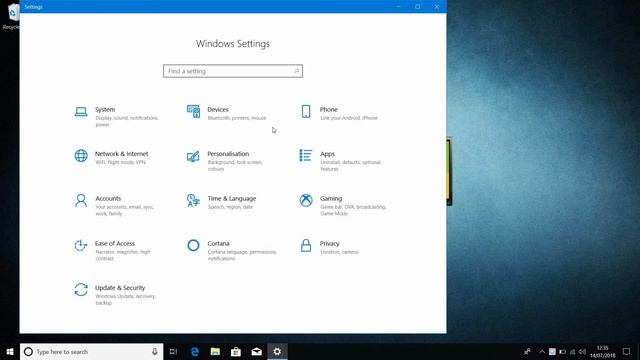Open the Ease of Access icon
The height and width of the screenshot is (360, 640).
[81, 245]
